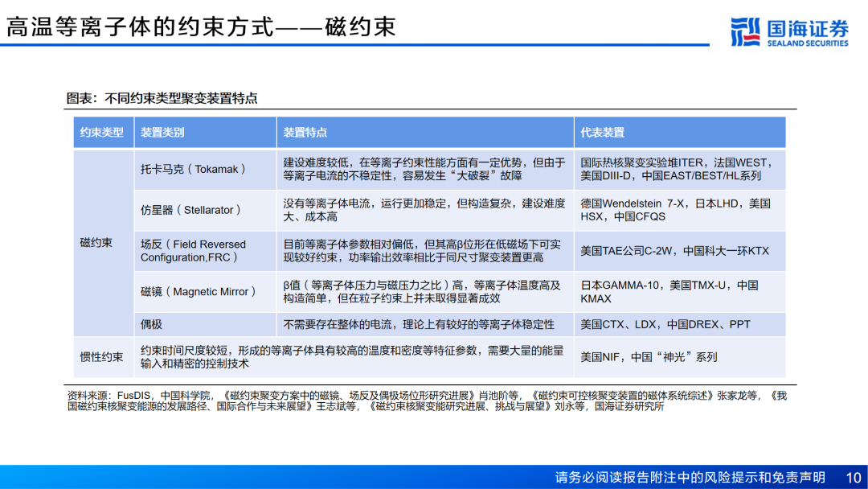
Task: Select the 托卡马克 (Tokamak) cell
Action: coord(206,170)
